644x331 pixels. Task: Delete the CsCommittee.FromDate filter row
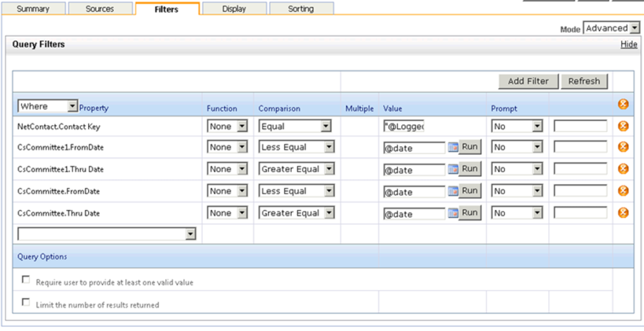623,191
